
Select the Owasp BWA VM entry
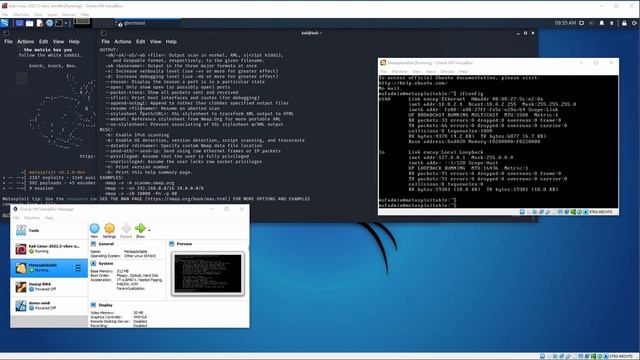[49, 287]
